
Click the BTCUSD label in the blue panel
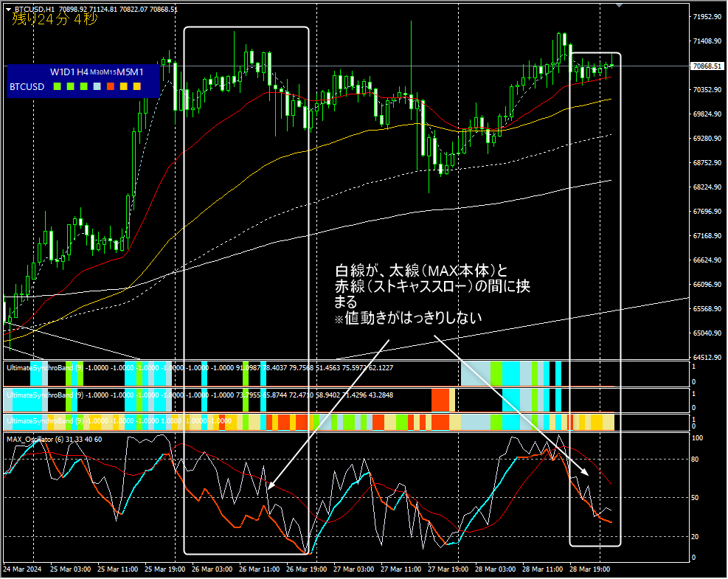[x=27, y=87]
